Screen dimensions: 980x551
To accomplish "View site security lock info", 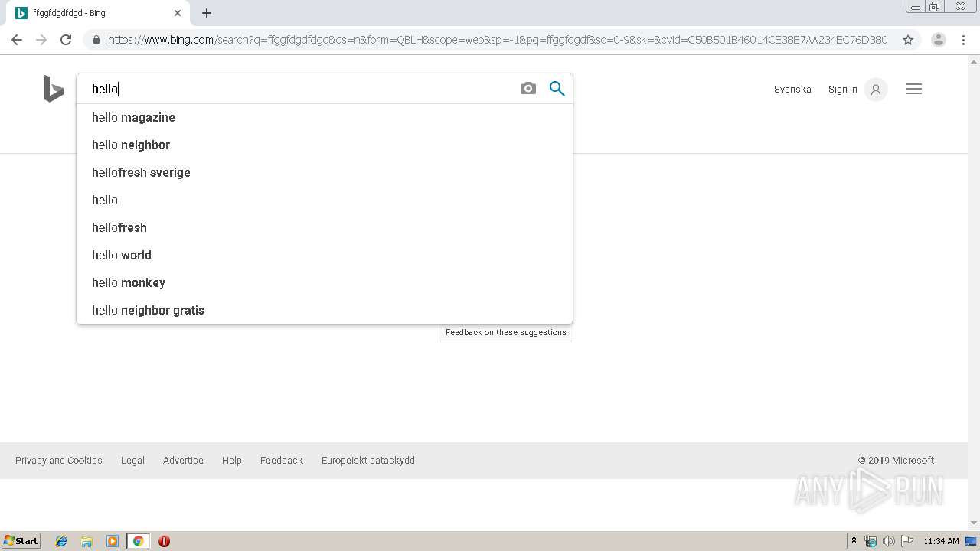I will pyautogui.click(x=96, y=40).
